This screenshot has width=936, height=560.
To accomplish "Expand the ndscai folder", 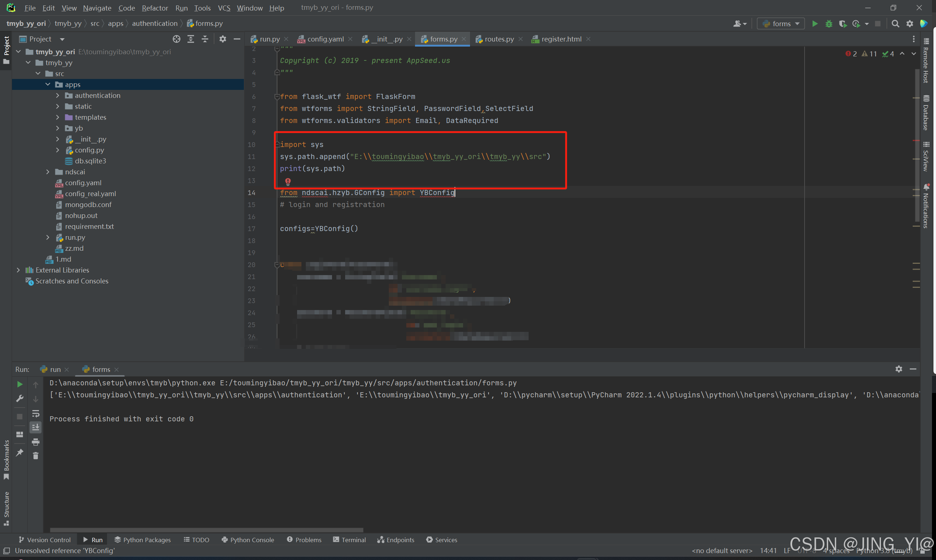I will point(48,172).
